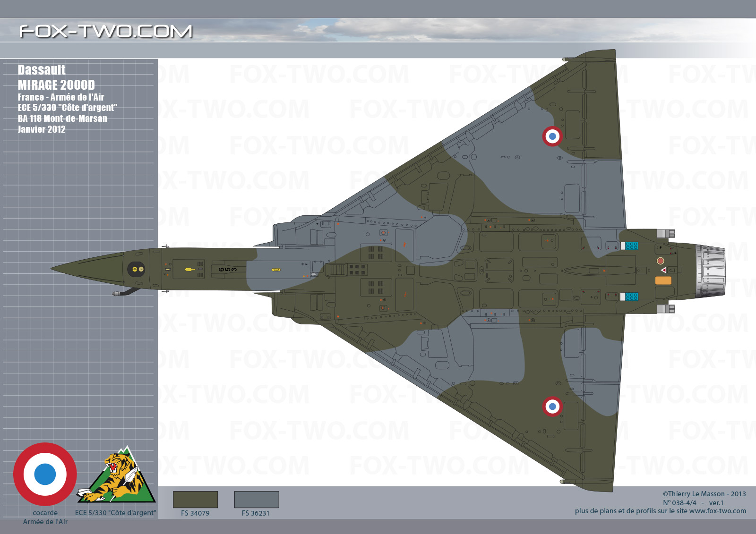This screenshot has height=534, width=756.
Task: Click the 'MIRAGE 2000D' title text
Action: point(56,85)
